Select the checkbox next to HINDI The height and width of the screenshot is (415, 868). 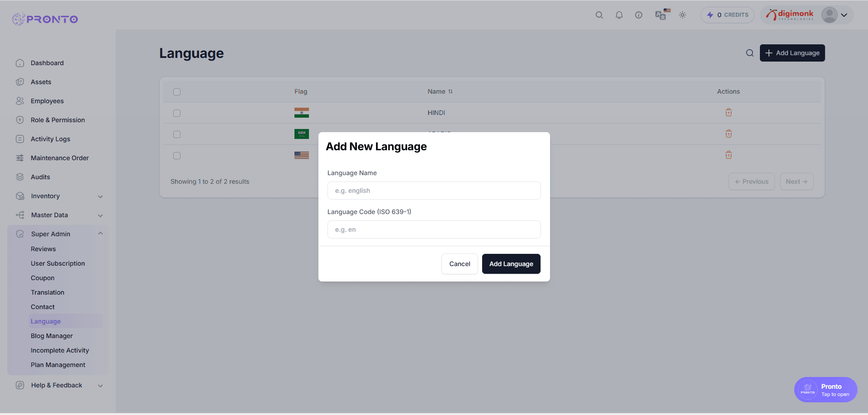[x=176, y=113]
